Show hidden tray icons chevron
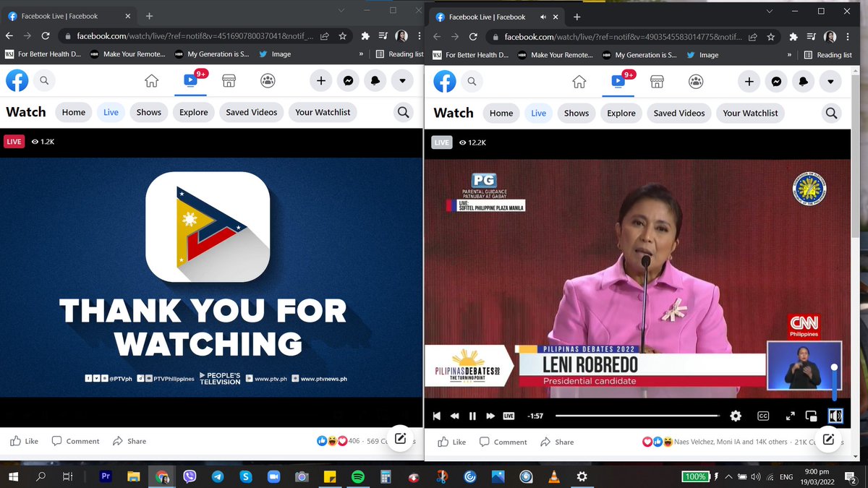This screenshot has height=488, width=868. click(728, 476)
